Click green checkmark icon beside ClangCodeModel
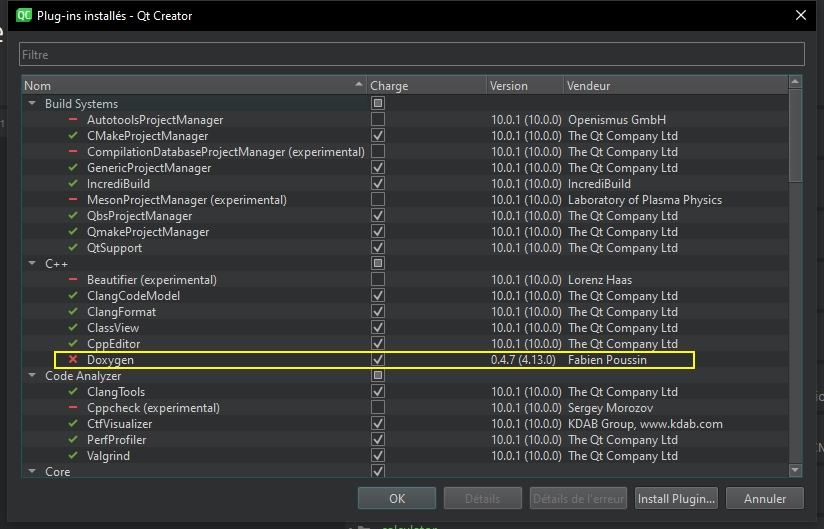This screenshot has width=824, height=529. (x=73, y=296)
